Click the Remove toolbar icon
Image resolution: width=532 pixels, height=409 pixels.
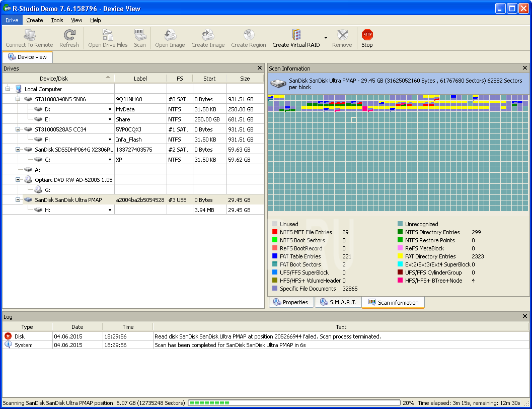342,35
